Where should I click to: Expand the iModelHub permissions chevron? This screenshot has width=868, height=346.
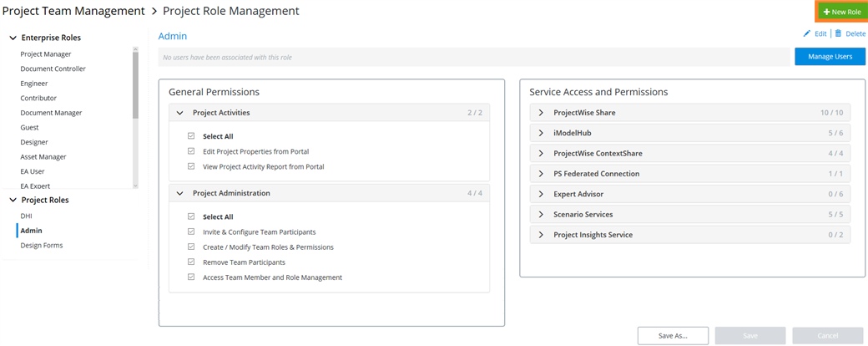tap(541, 133)
